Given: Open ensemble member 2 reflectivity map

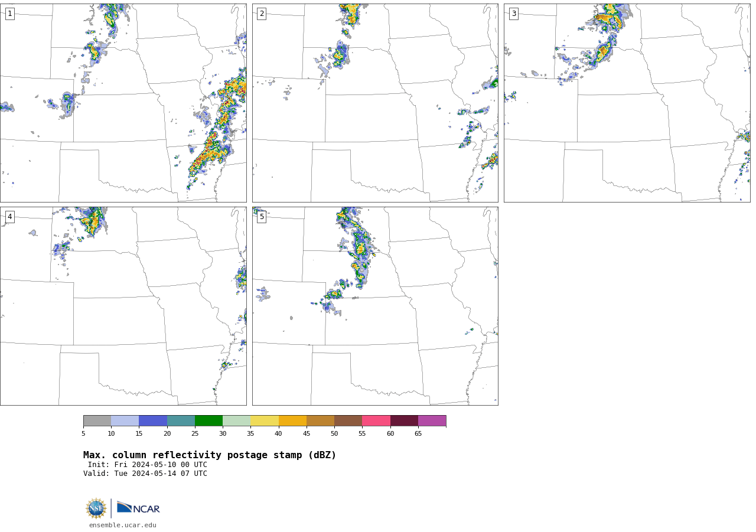Looking at the screenshot, I should pos(375,103).
